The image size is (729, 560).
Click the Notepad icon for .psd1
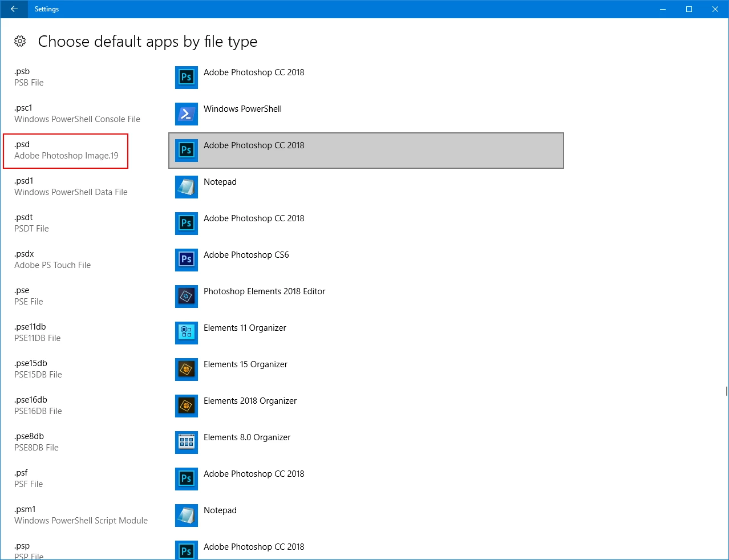[x=187, y=187]
